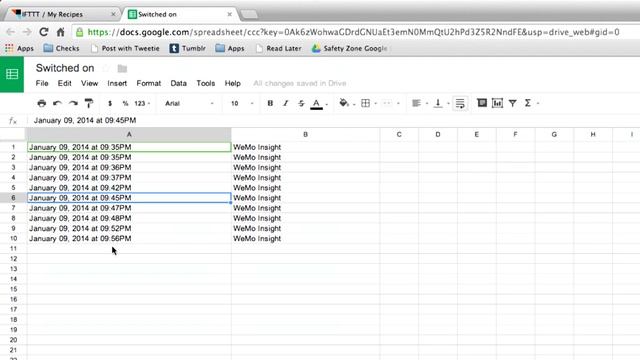
Task: Click the Print icon in toolbar
Action: click(41, 103)
